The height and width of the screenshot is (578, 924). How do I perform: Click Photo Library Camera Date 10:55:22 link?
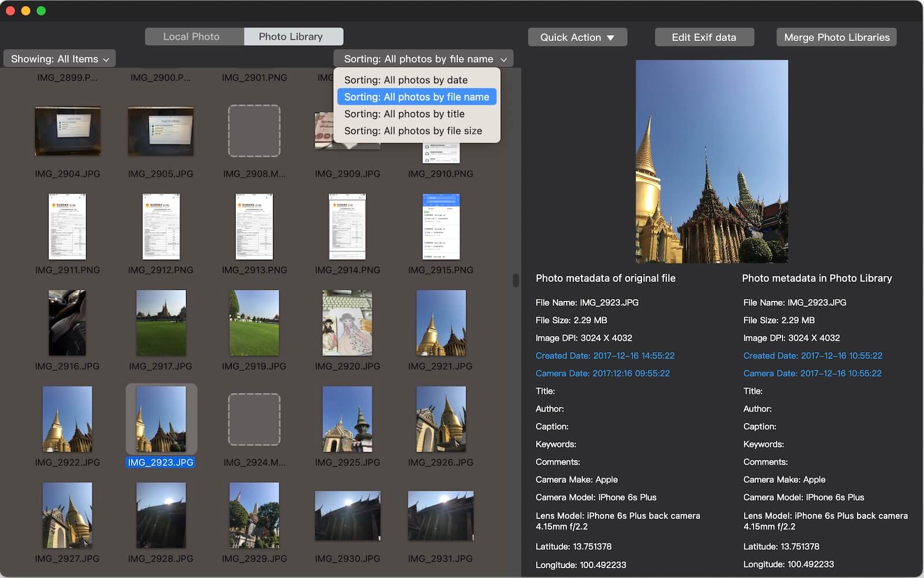pos(812,374)
